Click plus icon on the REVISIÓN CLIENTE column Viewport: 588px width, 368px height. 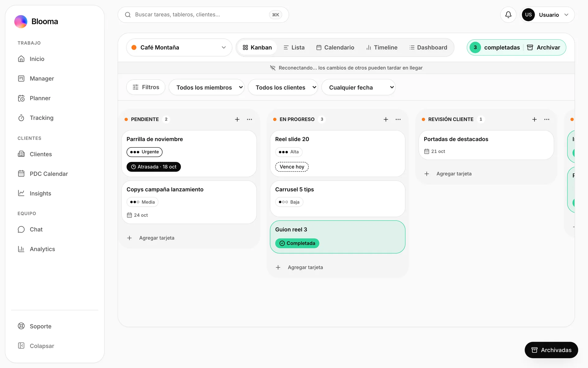click(x=534, y=119)
